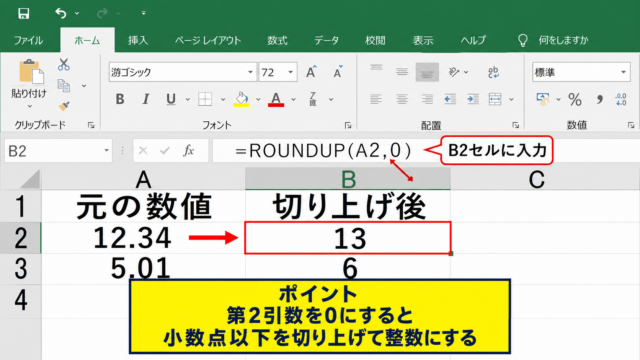
Task: Click the Align Right icon
Action: (x=427, y=99)
